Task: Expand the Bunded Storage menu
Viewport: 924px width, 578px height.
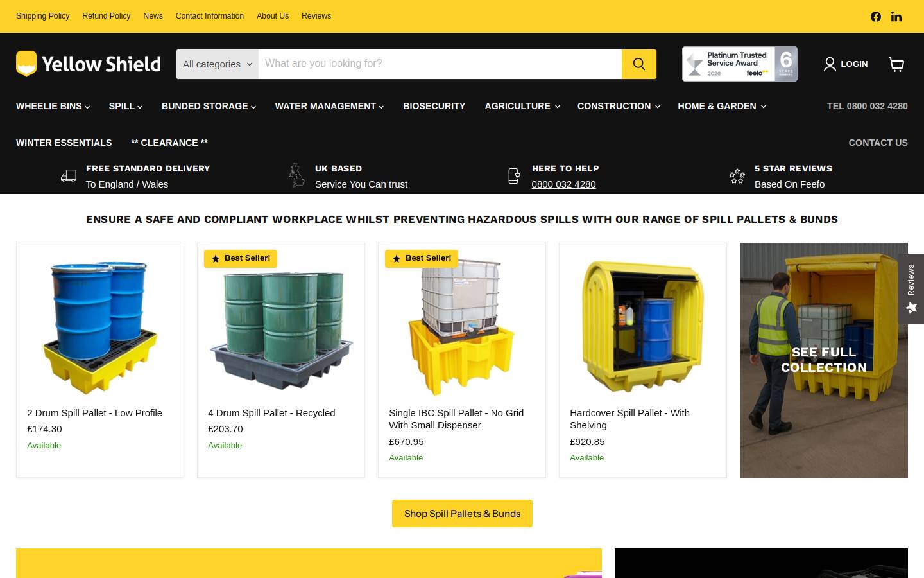Action: tap(209, 106)
